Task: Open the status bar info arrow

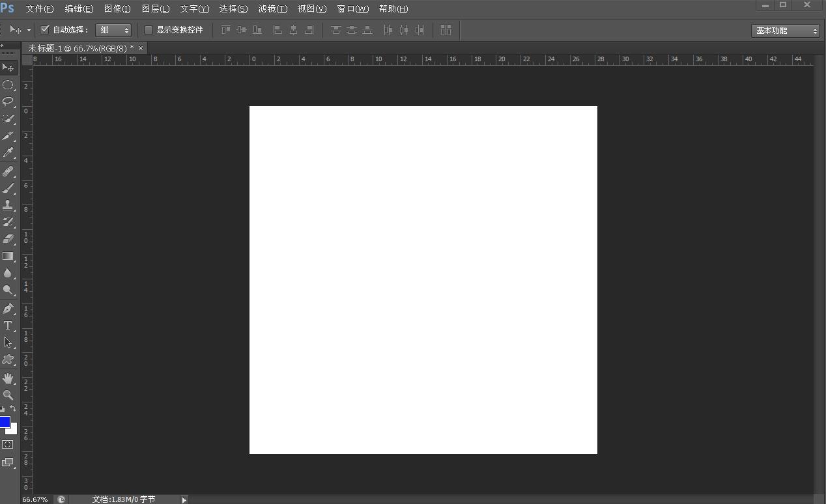Action: coord(184,499)
